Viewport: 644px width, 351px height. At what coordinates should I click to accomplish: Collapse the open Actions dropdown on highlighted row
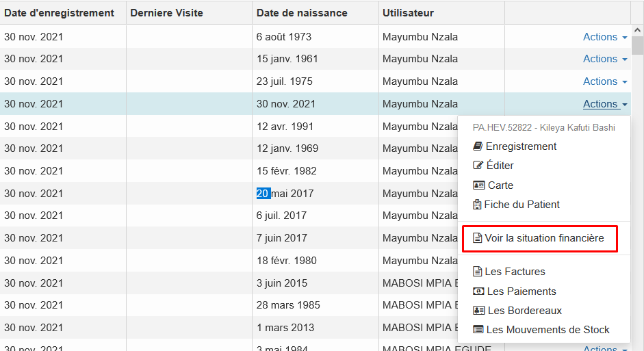605,104
